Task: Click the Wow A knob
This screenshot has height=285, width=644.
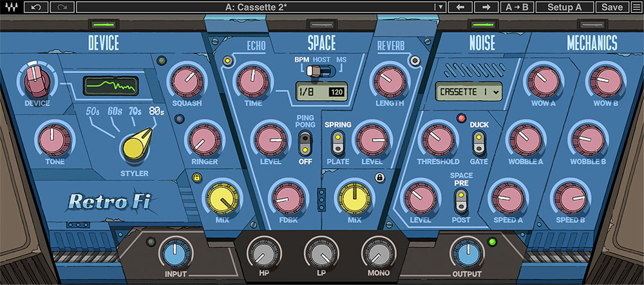Action: tap(544, 81)
